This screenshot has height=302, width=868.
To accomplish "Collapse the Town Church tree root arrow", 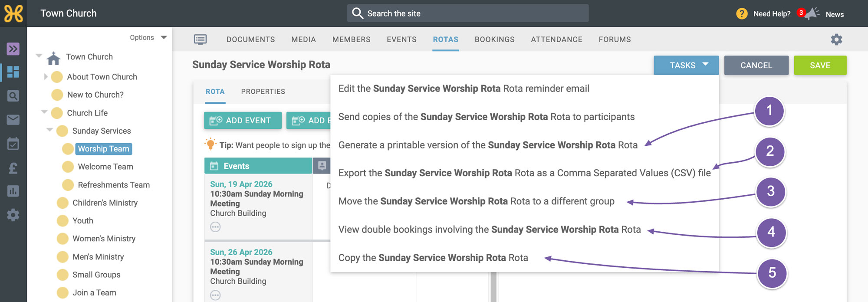I will 39,56.
